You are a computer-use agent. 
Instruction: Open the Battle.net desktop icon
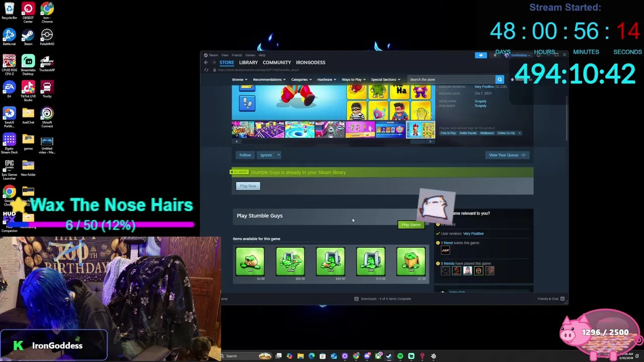[9, 37]
